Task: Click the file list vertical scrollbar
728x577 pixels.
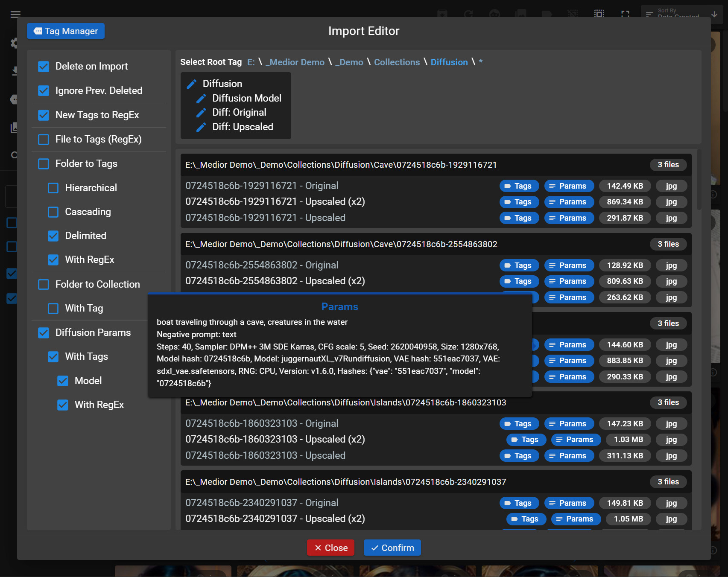Action: click(x=699, y=179)
